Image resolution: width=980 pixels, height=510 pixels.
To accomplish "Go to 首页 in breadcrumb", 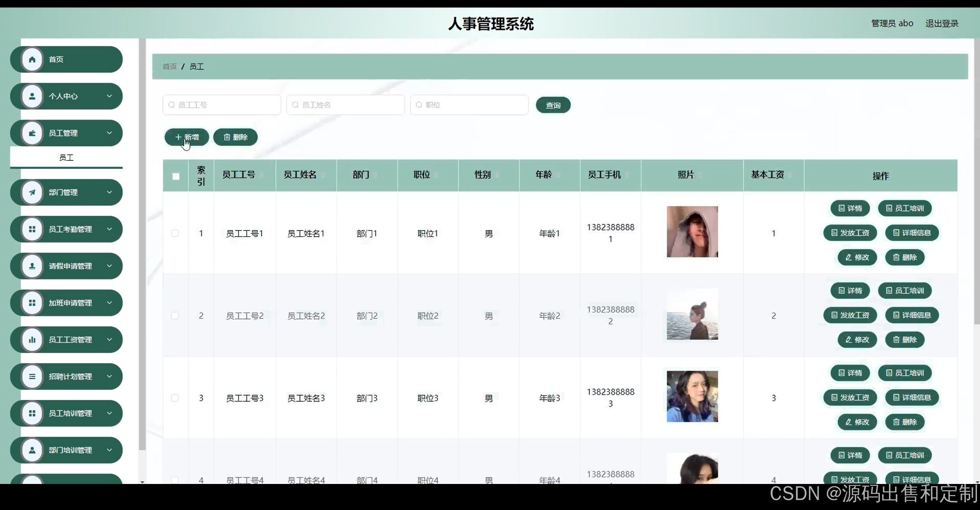I will 170,67.
